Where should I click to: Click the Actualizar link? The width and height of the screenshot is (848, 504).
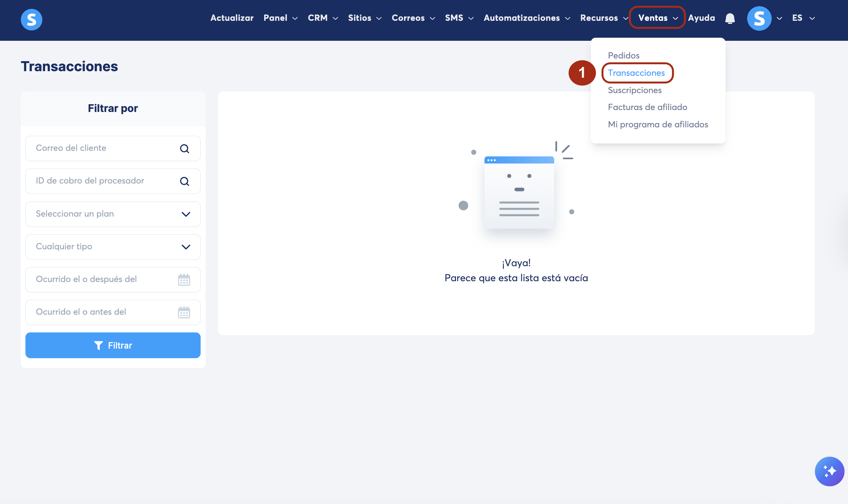(232, 18)
